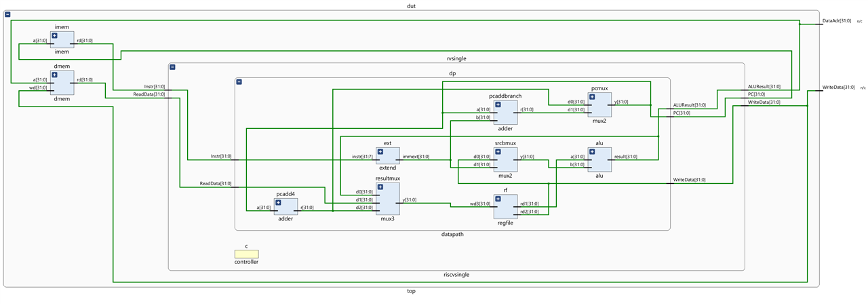868x304 pixels.
Task: Expand the dmem block plus icon
Action: point(54,75)
